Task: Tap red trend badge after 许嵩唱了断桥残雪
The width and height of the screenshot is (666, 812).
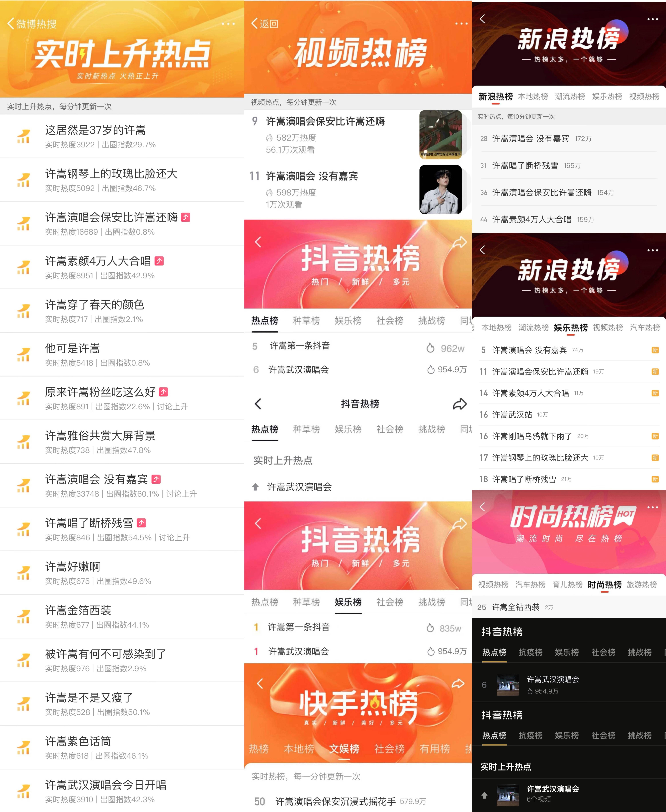Action: pyautogui.click(x=141, y=523)
